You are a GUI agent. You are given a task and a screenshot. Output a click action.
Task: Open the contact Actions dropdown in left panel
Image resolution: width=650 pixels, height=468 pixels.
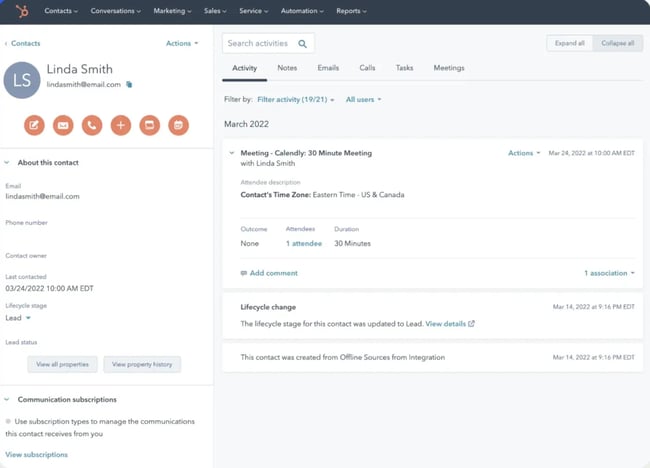tap(182, 44)
